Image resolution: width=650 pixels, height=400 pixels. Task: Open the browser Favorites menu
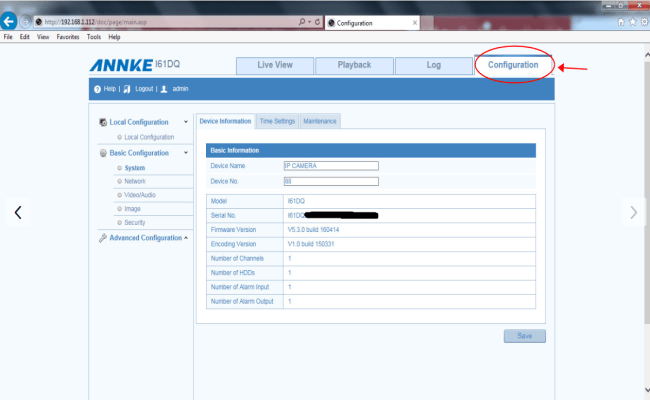(x=68, y=37)
